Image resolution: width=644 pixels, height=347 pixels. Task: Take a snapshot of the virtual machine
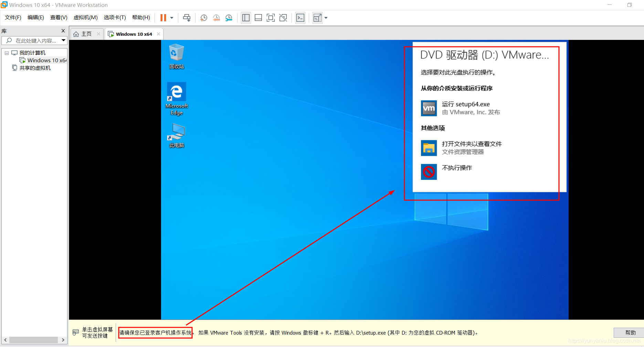click(x=203, y=18)
